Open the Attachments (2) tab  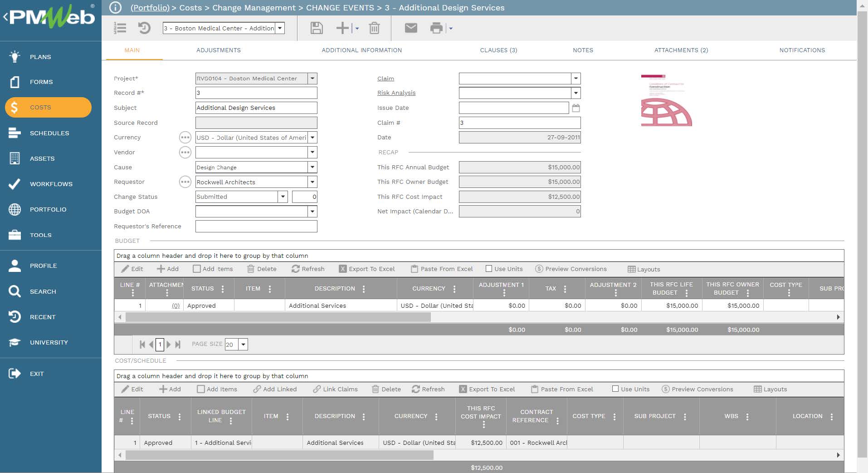pyautogui.click(x=681, y=50)
